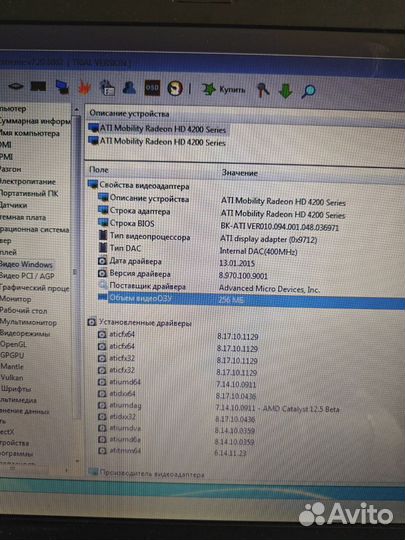Click the Купить buy button
Image resolution: width=405 pixels, height=540 pixels.
(224, 90)
